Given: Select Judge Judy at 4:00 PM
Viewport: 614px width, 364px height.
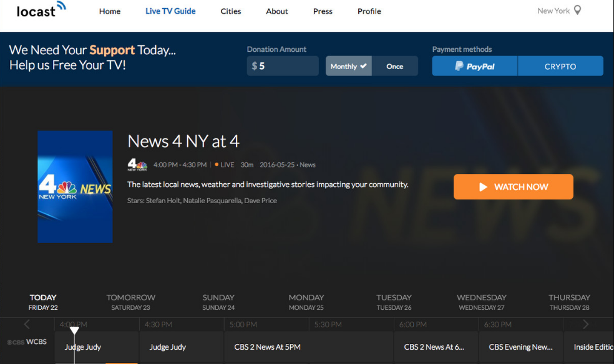Looking at the screenshot, I should point(97,347).
